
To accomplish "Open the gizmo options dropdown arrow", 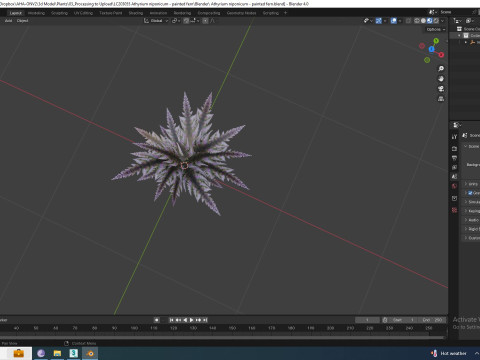I will (385, 21).
